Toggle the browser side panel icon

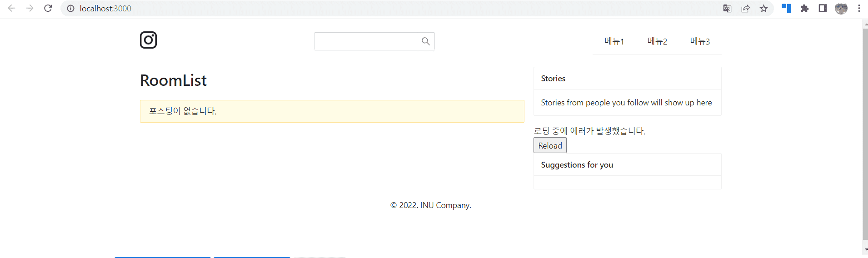[823, 8]
